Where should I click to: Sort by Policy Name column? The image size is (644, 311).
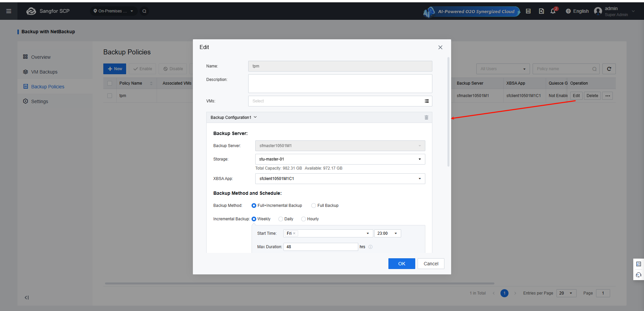coord(151,83)
